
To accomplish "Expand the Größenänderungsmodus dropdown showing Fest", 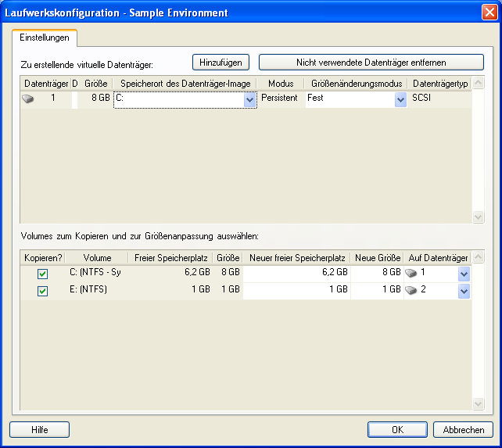I will (400, 99).
